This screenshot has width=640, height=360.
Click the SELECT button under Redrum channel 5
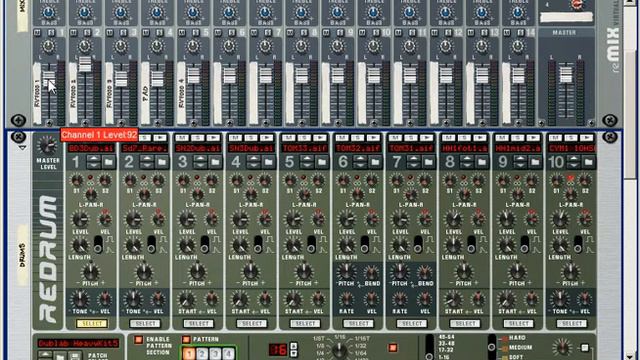305,323
